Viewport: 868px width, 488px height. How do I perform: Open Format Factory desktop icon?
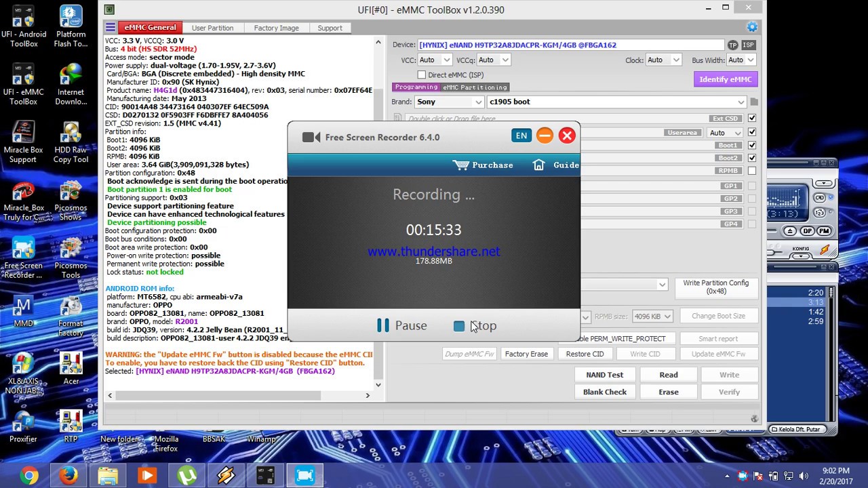(71, 317)
